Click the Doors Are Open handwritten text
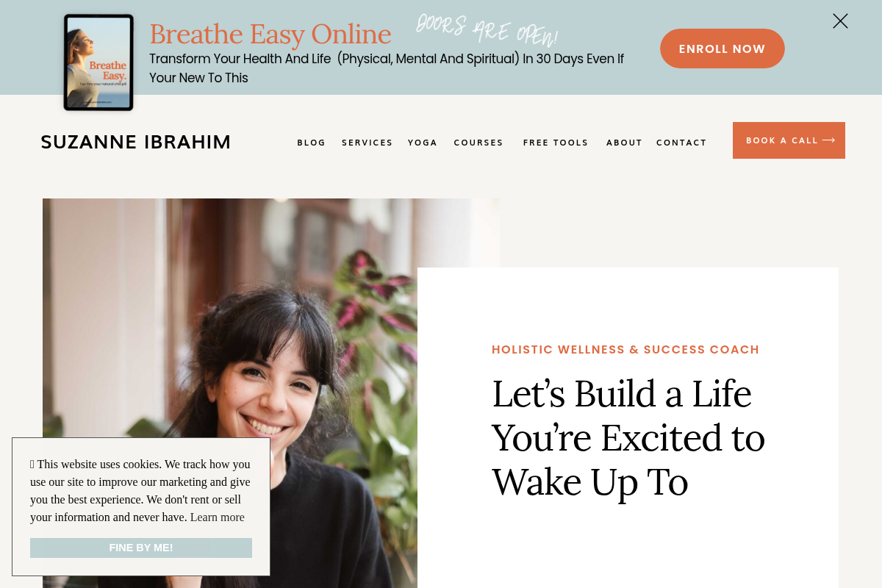 click(x=487, y=29)
